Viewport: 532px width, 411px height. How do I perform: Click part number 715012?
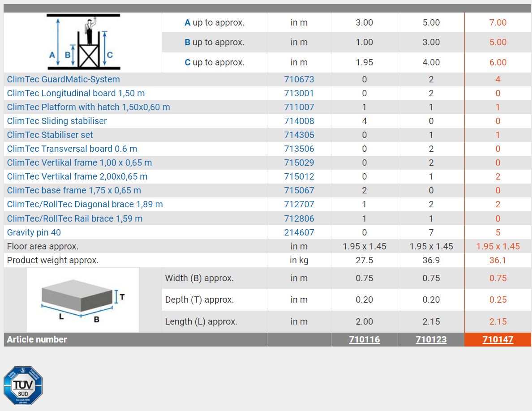[x=299, y=177]
